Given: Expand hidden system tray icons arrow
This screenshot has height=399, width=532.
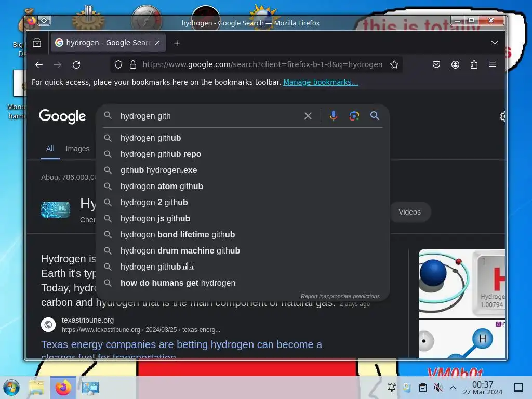Looking at the screenshot, I should [453, 387].
